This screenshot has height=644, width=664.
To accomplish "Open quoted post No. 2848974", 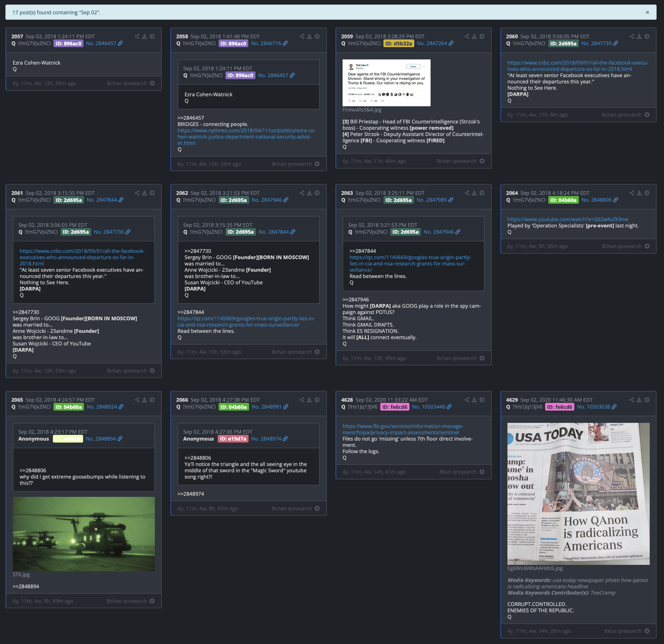I will [x=266, y=439].
